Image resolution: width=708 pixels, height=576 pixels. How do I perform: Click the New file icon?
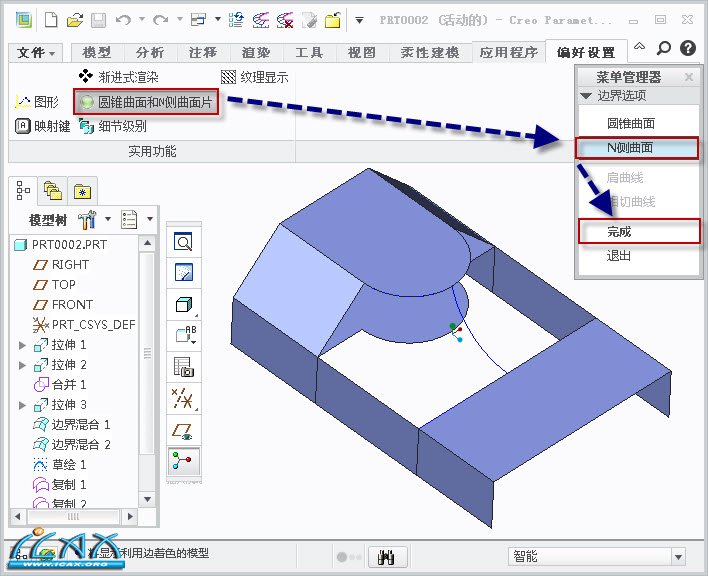click(x=51, y=20)
